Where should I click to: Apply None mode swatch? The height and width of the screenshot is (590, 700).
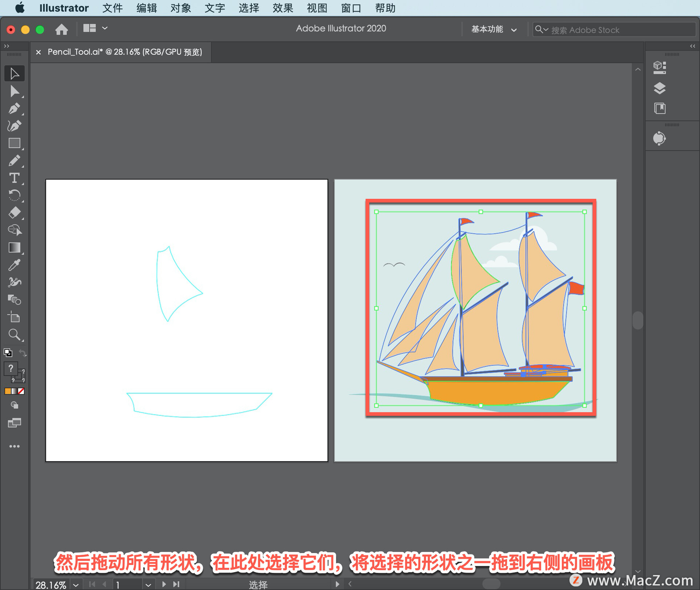tap(21, 391)
